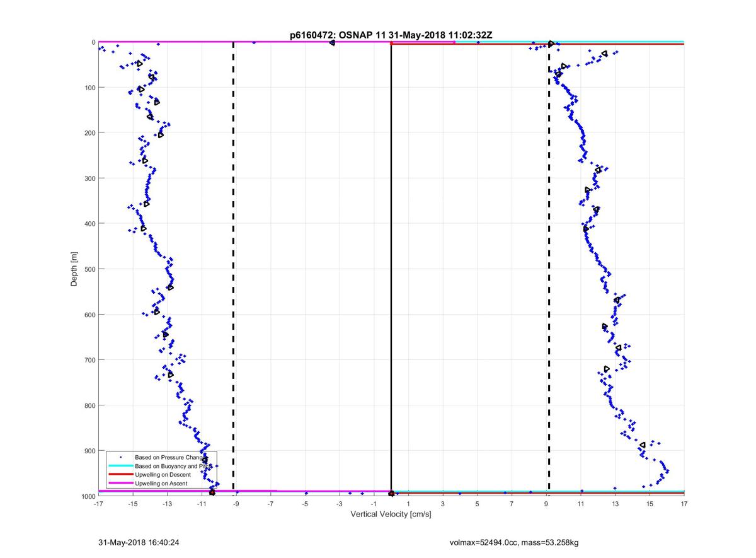Click positive x-axis tick label 3
This screenshot has height=558, width=756.
point(443,504)
